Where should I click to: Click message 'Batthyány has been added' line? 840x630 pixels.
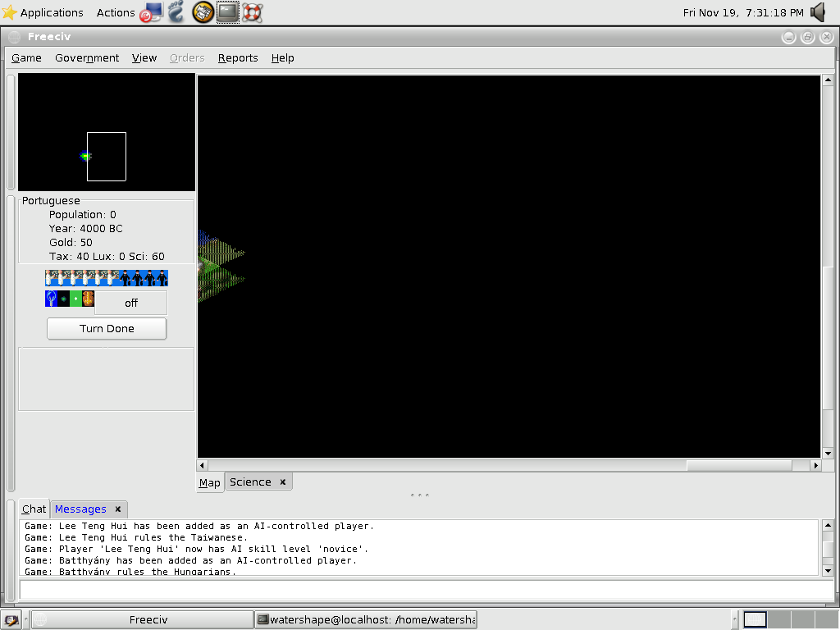(x=190, y=560)
